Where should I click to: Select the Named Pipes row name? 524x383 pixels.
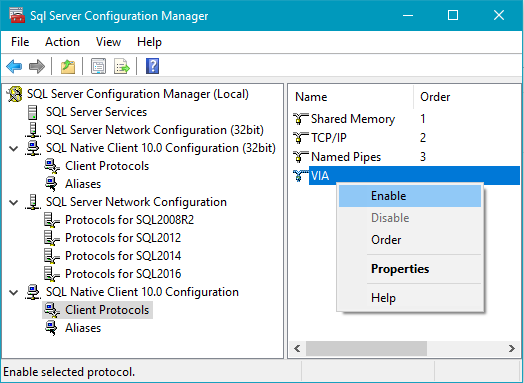click(346, 157)
